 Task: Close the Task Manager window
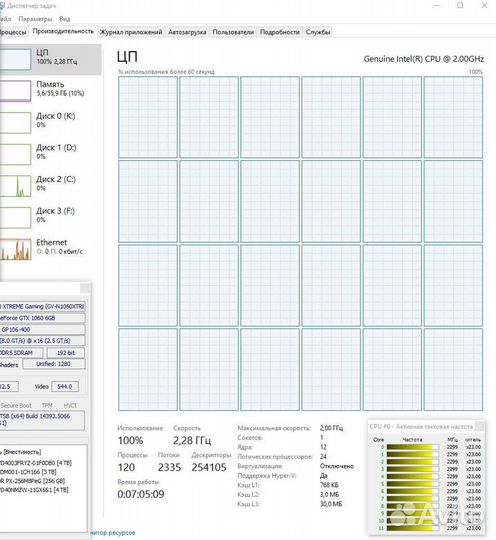pos(484,6)
